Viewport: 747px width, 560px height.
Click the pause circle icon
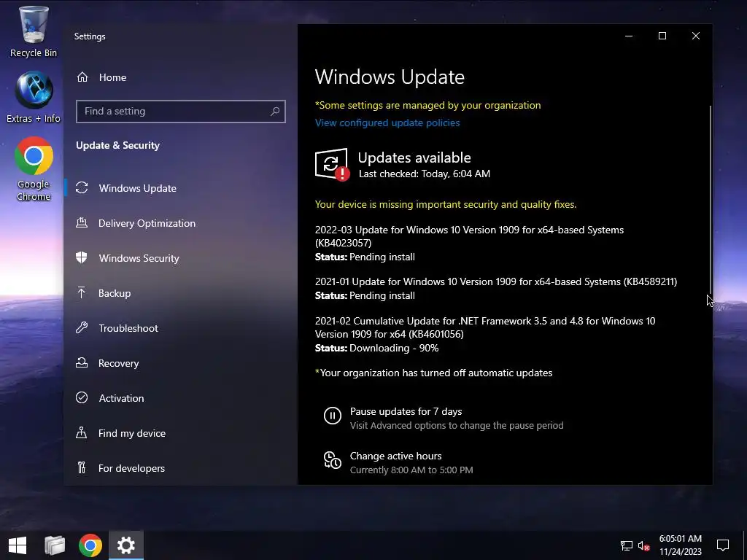point(333,416)
